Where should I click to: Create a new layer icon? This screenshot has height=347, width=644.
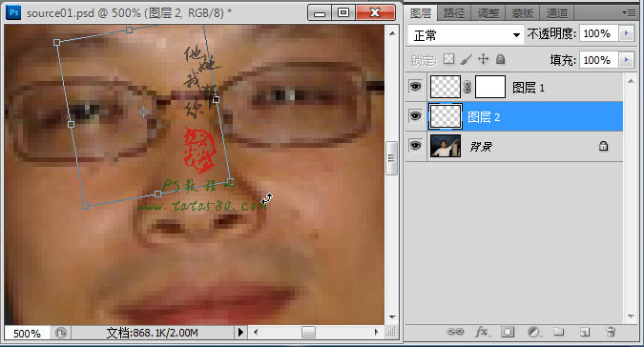585,332
